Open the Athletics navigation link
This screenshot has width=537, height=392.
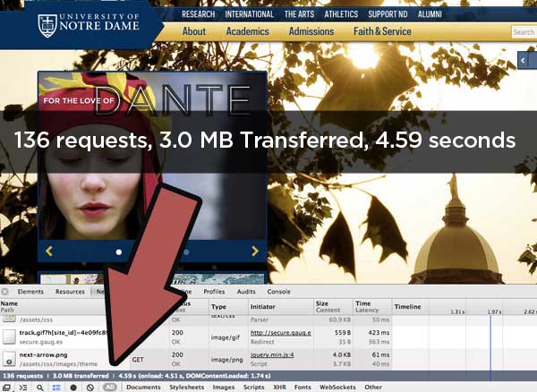click(341, 14)
